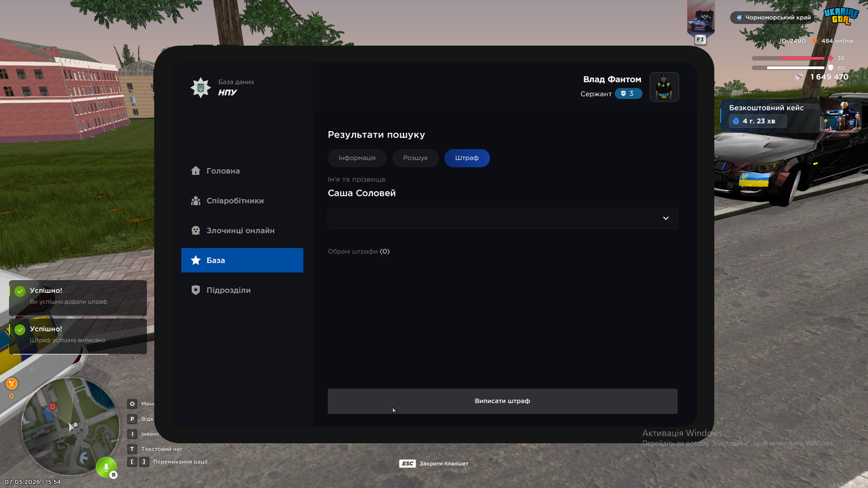This screenshot has width=868, height=488.
Task: Click the sergeant rank badge showing 3
Action: (629, 94)
